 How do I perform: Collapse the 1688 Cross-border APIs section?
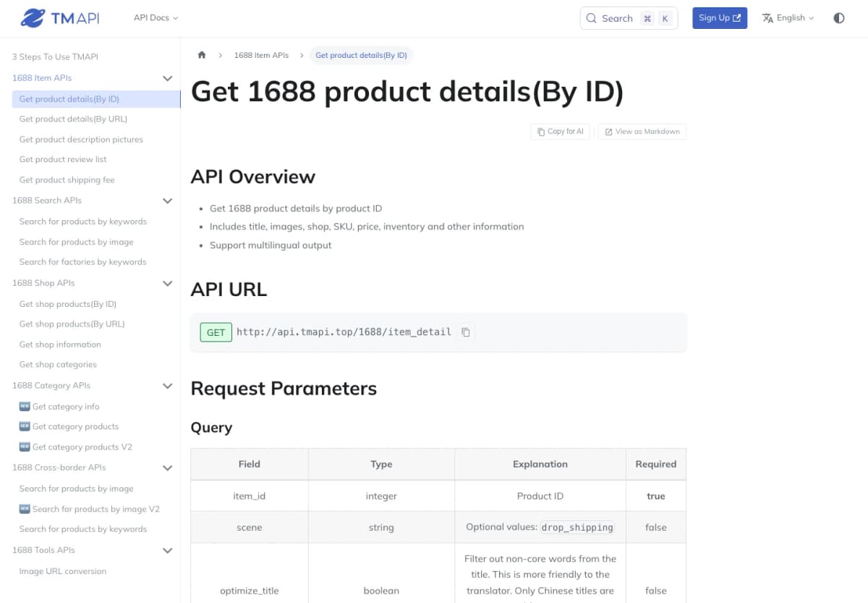[x=168, y=468]
